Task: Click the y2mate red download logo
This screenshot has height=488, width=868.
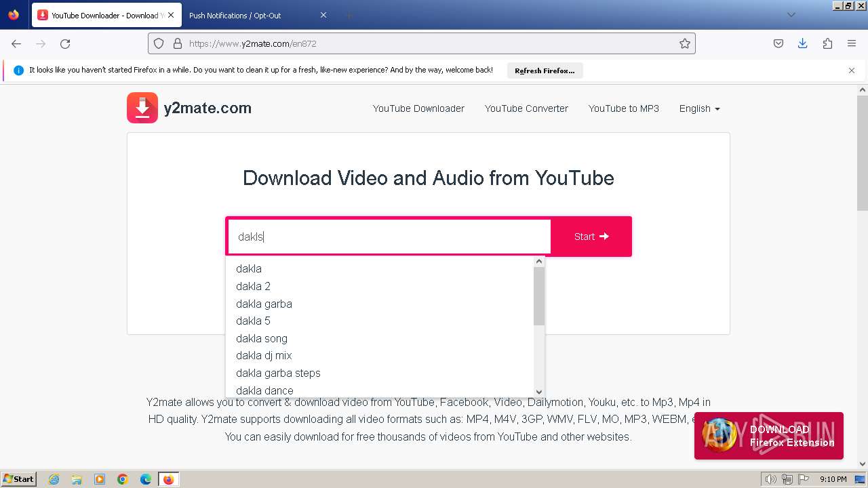Action: click(142, 108)
